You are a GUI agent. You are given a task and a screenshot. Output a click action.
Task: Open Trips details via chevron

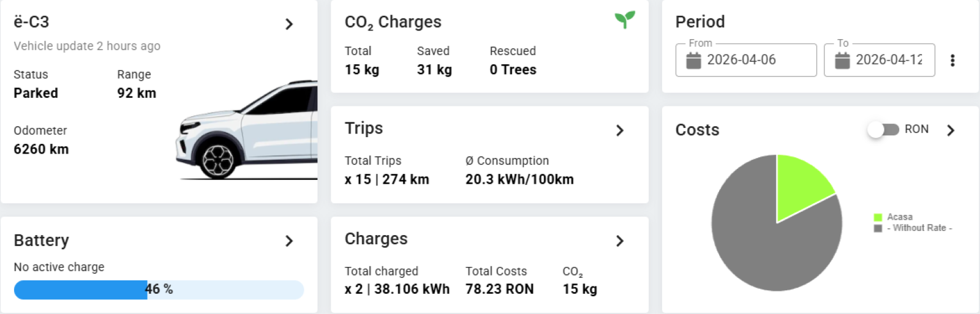(x=620, y=130)
